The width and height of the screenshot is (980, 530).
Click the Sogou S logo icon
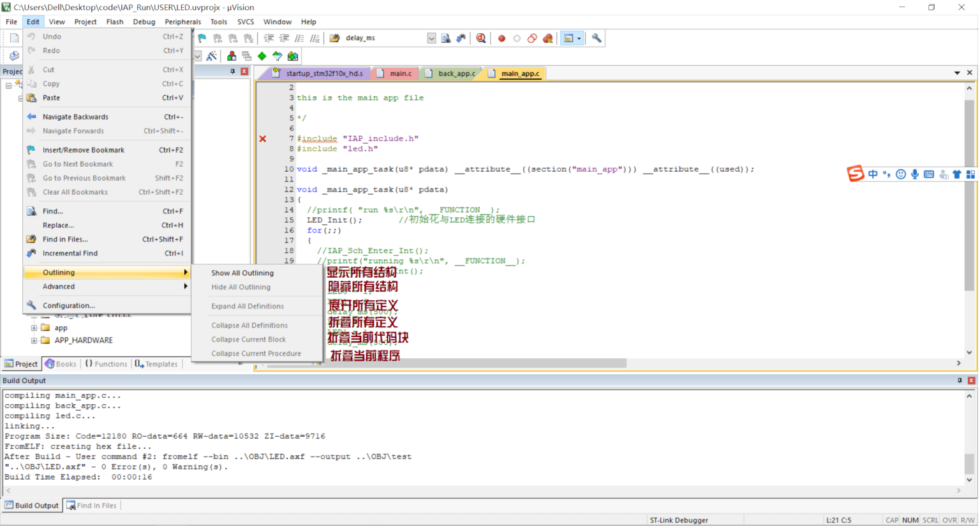point(856,173)
